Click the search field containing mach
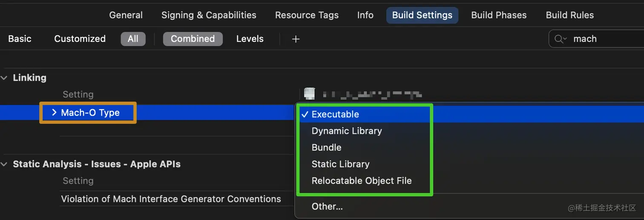Screen dimensions: 644x220 pyautogui.click(x=605, y=39)
